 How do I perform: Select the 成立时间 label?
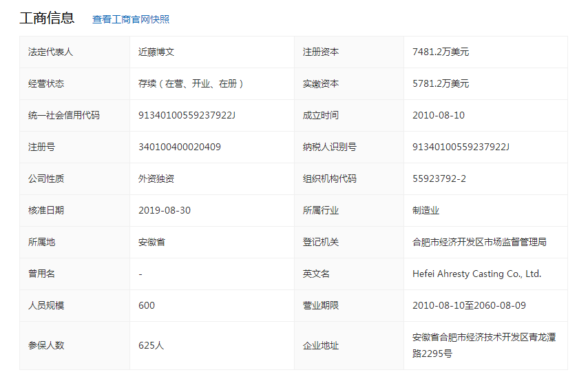click(321, 115)
